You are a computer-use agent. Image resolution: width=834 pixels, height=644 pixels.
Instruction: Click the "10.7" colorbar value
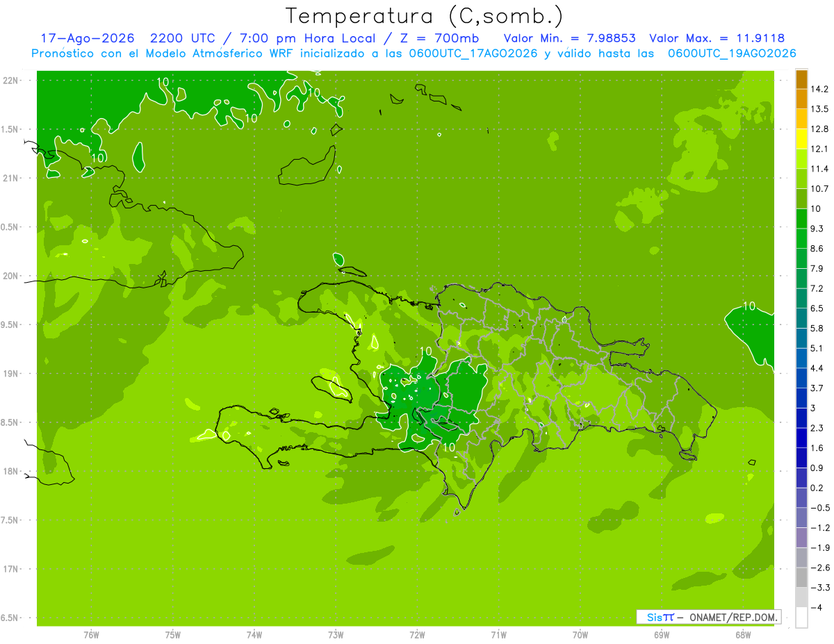click(x=819, y=189)
